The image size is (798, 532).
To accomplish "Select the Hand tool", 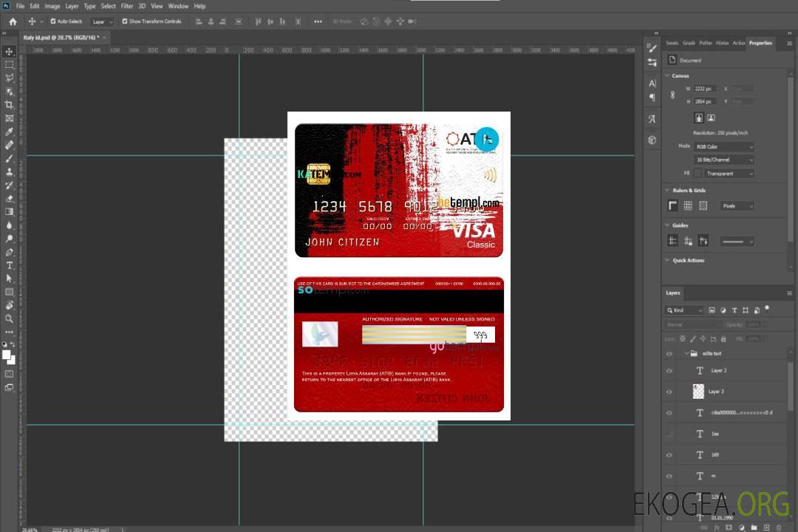I will click(9, 305).
